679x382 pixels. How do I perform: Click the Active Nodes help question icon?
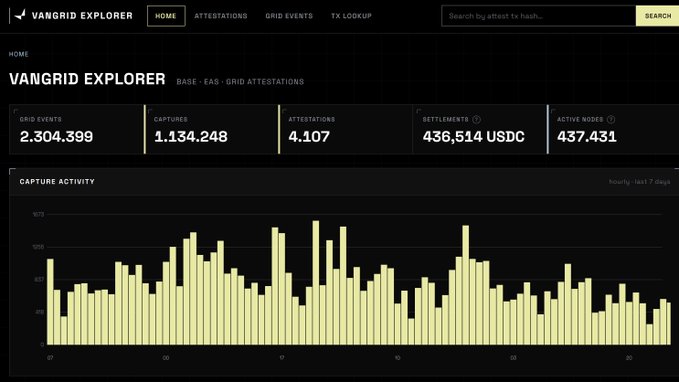[x=611, y=119]
